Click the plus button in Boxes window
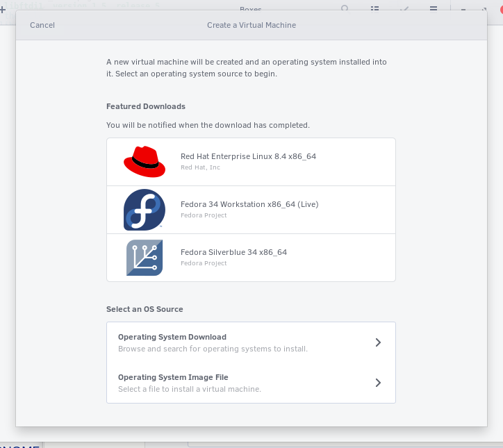The image size is (503, 448). (3, 9)
